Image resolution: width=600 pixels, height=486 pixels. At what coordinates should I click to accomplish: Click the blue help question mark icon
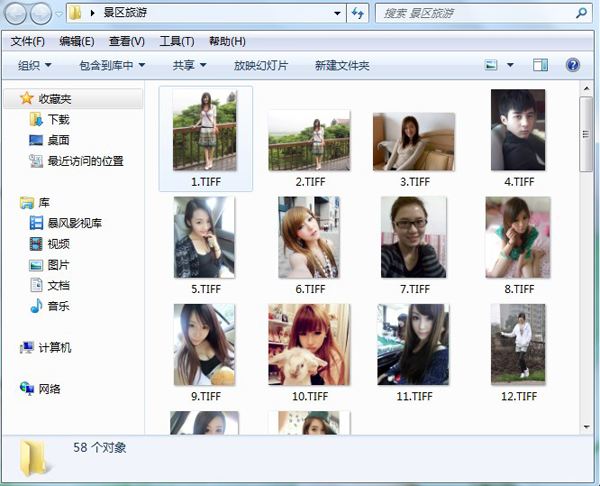click(572, 65)
